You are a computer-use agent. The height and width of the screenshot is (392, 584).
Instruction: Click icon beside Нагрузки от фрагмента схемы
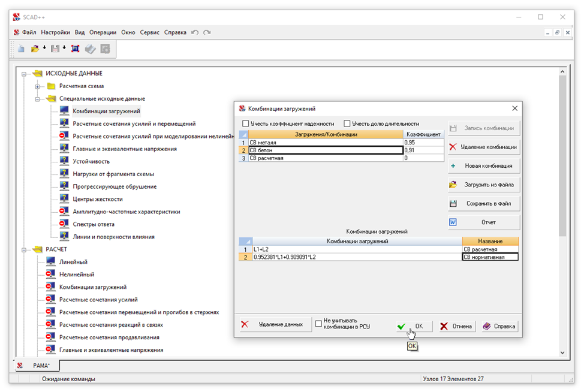[64, 173]
